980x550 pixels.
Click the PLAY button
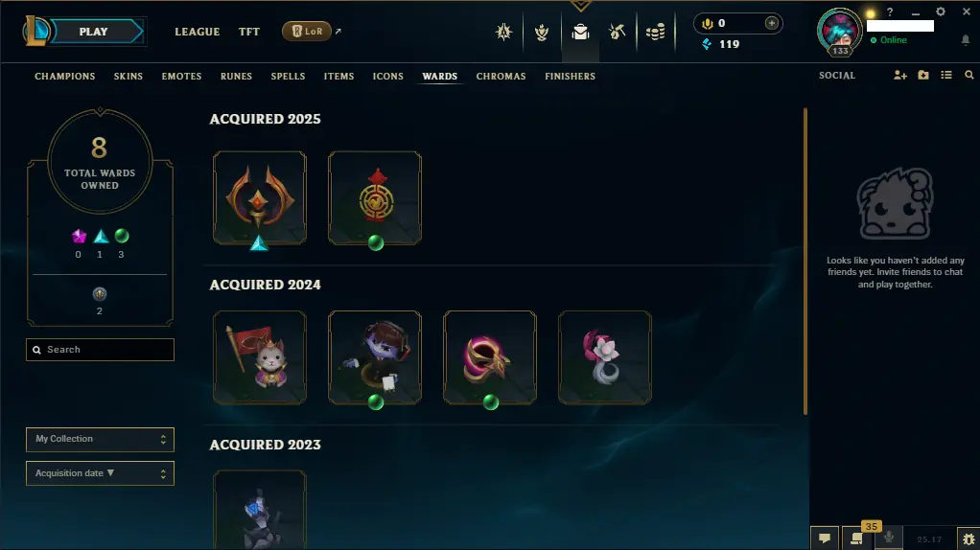[x=94, y=32]
